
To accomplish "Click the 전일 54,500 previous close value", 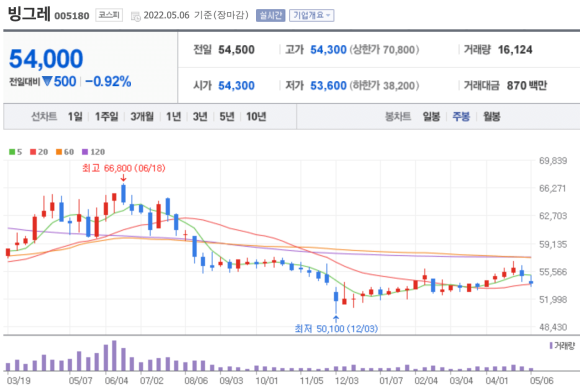I will pyautogui.click(x=236, y=50).
